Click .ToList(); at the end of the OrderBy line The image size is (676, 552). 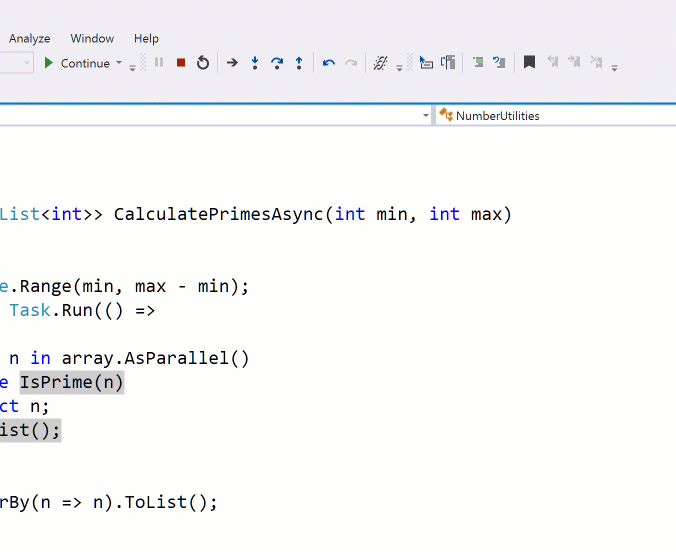[x=166, y=502]
